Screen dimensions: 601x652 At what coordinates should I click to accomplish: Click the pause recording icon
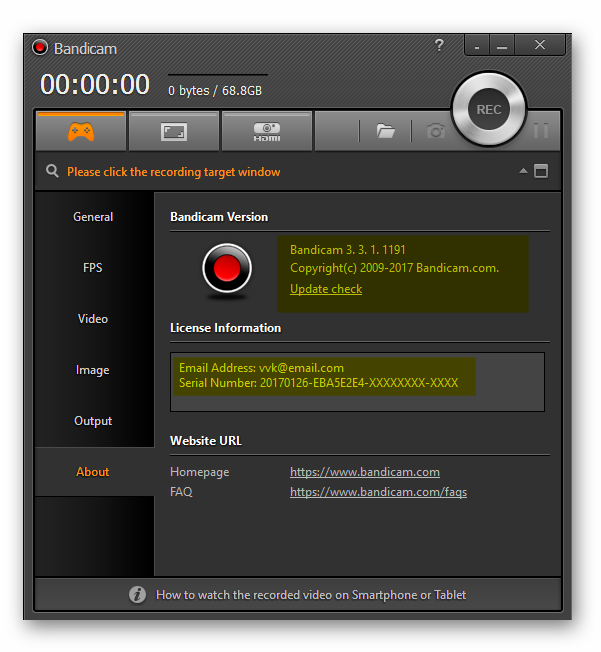541,131
